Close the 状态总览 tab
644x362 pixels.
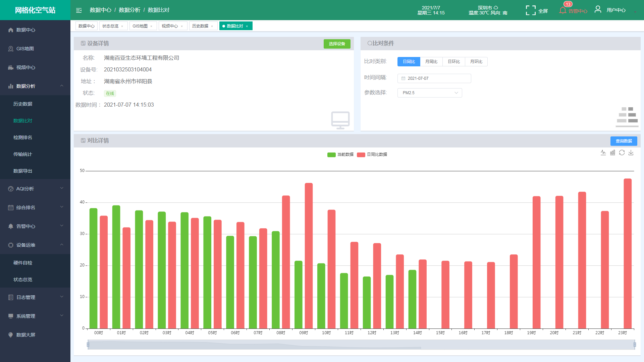tap(122, 26)
